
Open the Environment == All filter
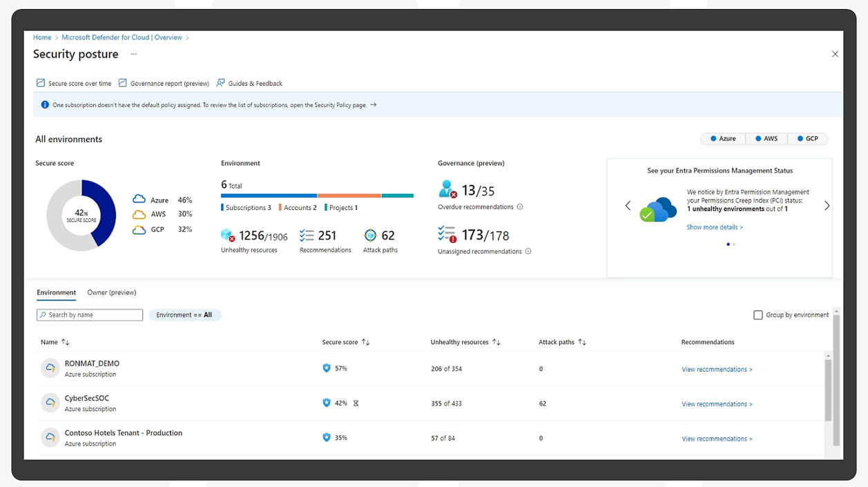coord(184,315)
